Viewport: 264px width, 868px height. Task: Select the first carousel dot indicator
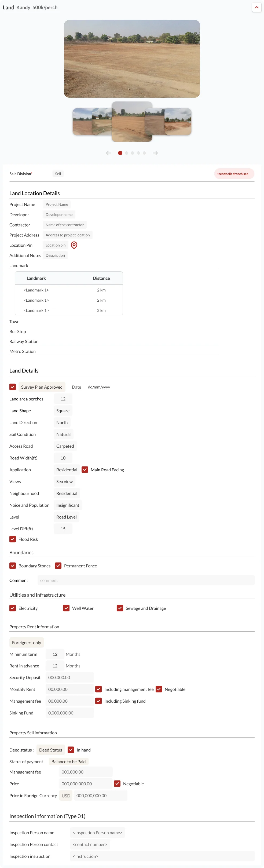click(x=120, y=153)
